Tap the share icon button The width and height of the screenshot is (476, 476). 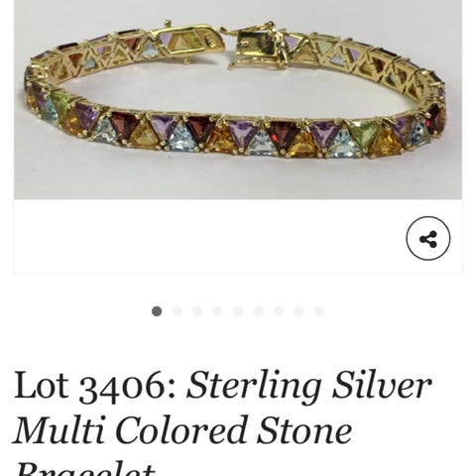point(428,238)
